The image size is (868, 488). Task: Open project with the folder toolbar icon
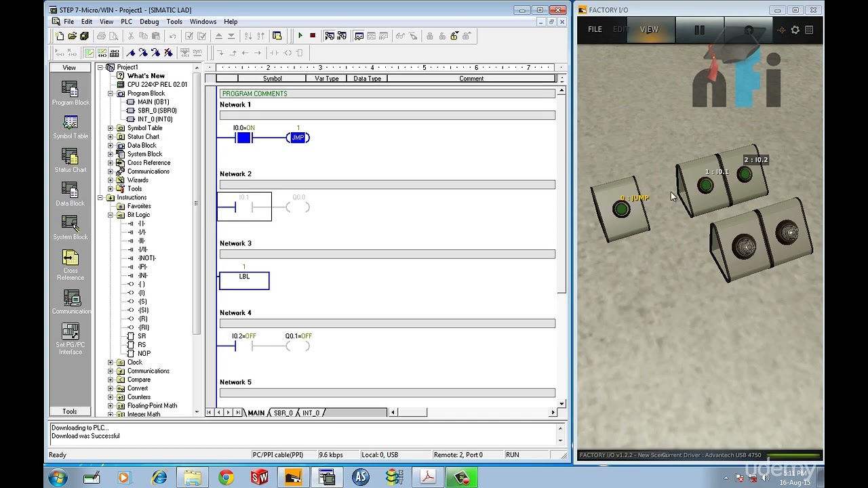[x=72, y=36]
